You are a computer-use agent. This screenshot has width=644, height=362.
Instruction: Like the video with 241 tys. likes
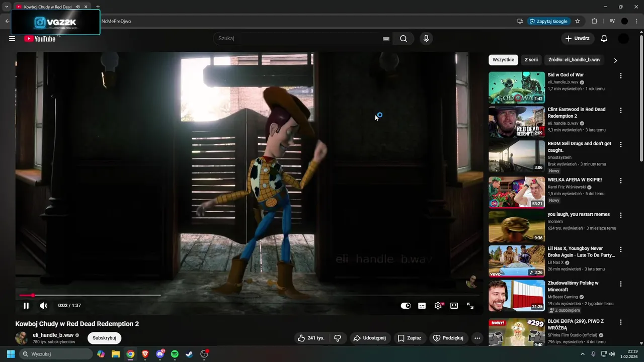pos(311,338)
